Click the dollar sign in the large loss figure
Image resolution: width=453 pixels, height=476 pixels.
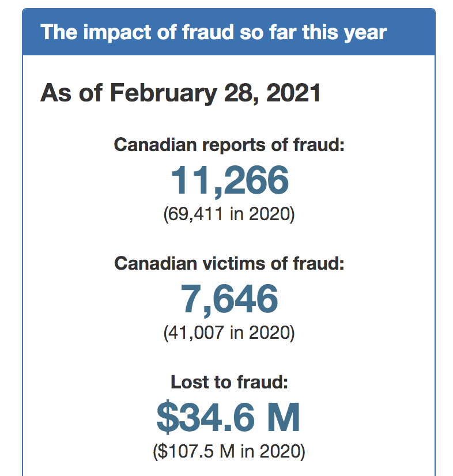(167, 418)
